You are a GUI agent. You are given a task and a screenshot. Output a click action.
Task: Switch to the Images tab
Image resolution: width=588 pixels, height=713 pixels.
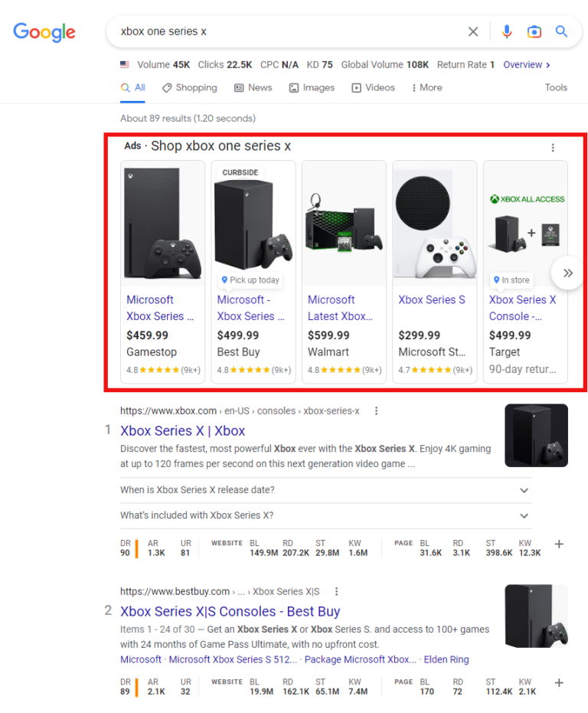[x=312, y=87]
